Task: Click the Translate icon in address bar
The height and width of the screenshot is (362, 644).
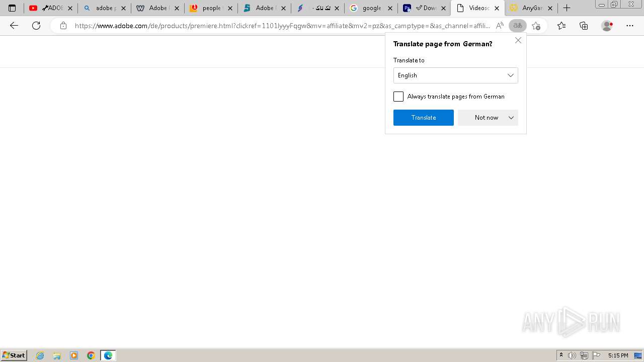Action: point(518,26)
